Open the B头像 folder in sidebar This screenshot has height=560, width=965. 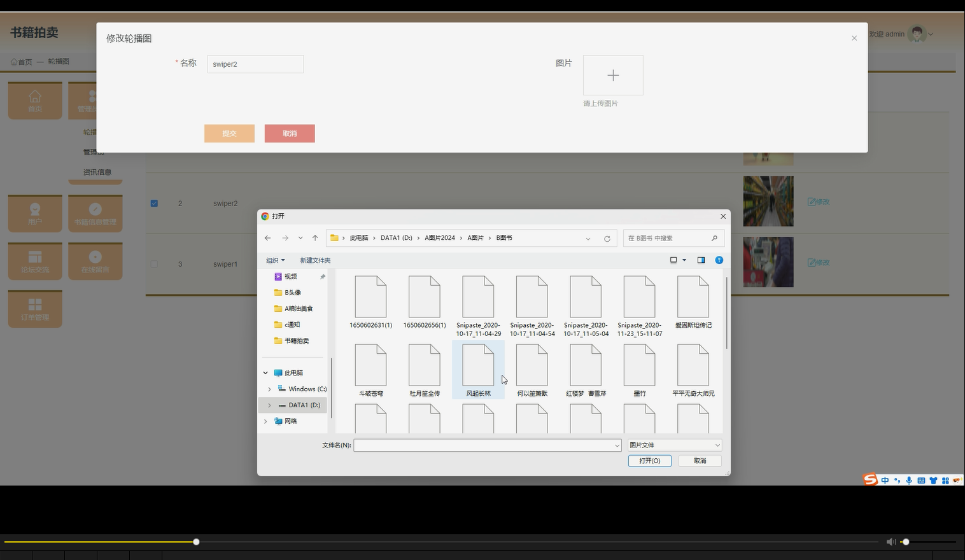293,293
